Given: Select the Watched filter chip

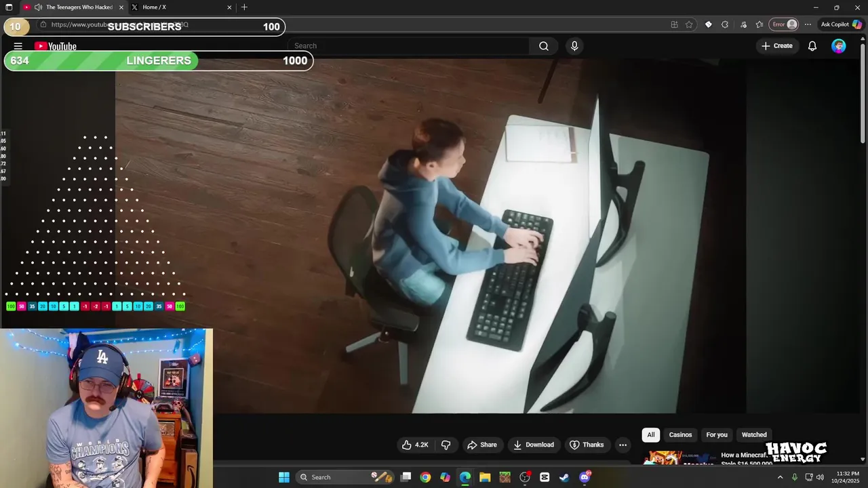Looking at the screenshot, I should pyautogui.click(x=754, y=435).
